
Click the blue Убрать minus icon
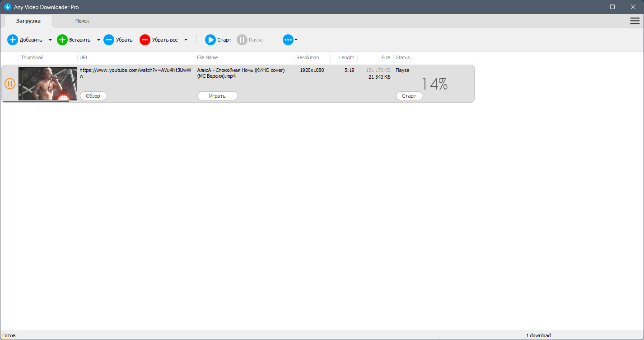point(108,40)
